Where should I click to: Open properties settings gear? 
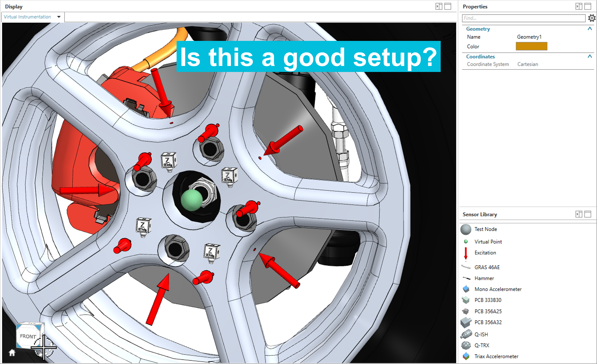pyautogui.click(x=591, y=18)
